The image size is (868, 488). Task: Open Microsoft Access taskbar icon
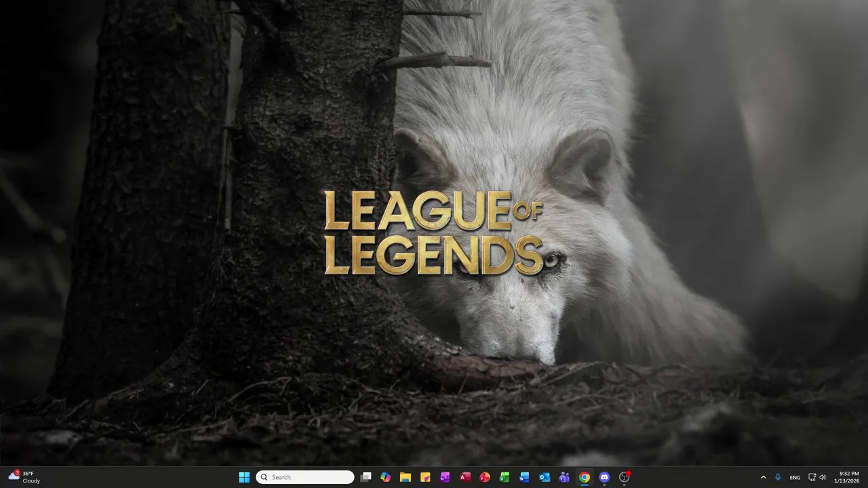point(465,477)
